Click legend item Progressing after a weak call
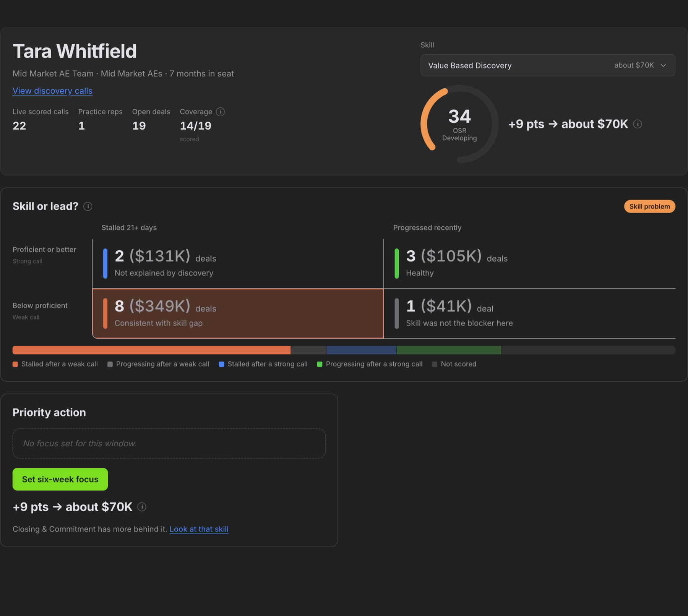688x616 pixels. [x=158, y=364]
